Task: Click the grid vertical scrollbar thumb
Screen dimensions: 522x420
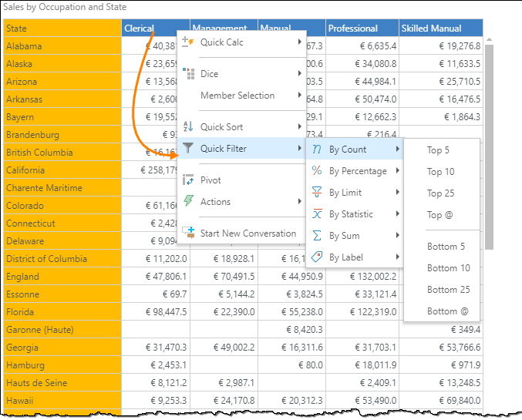Action: click(489, 146)
